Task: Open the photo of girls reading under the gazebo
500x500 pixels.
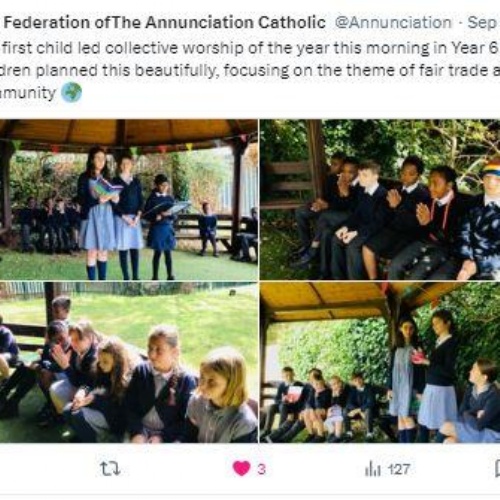Action: pyautogui.click(x=129, y=199)
